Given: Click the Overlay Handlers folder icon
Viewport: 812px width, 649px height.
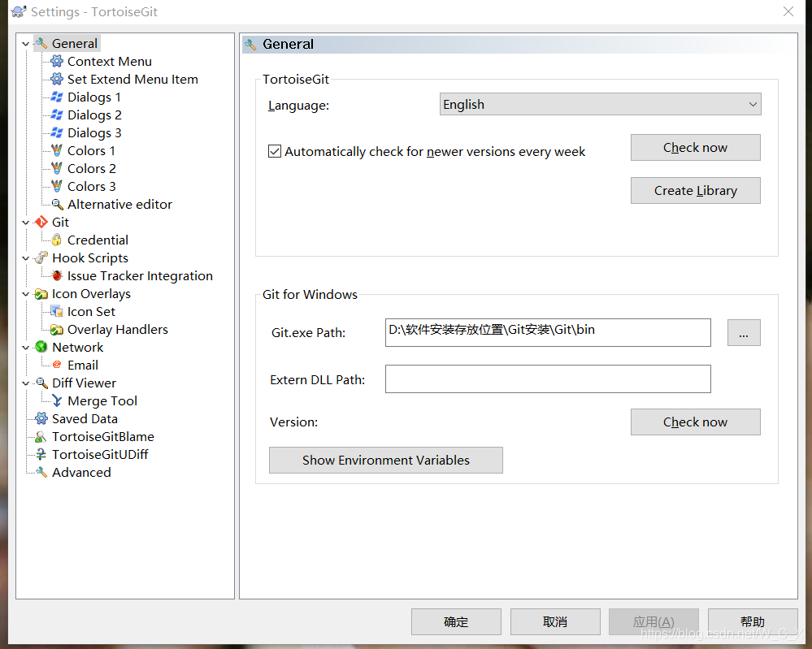Looking at the screenshot, I should (x=56, y=330).
